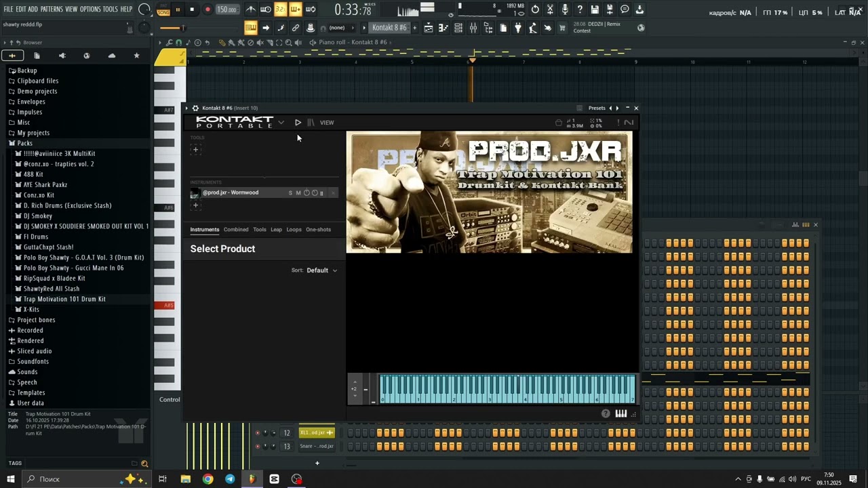Open Kontakt library browser icon
The height and width of the screenshot is (488, 868).
pyautogui.click(x=311, y=123)
